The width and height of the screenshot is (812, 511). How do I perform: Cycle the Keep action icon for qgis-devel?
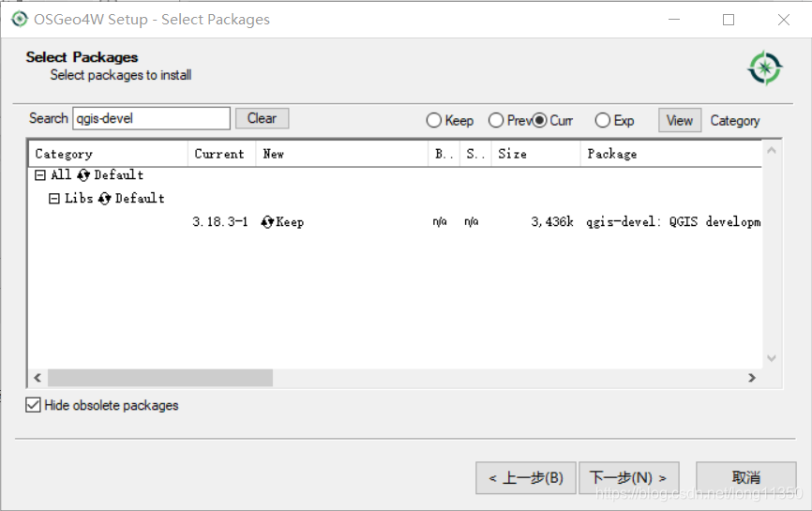(x=267, y=222)
